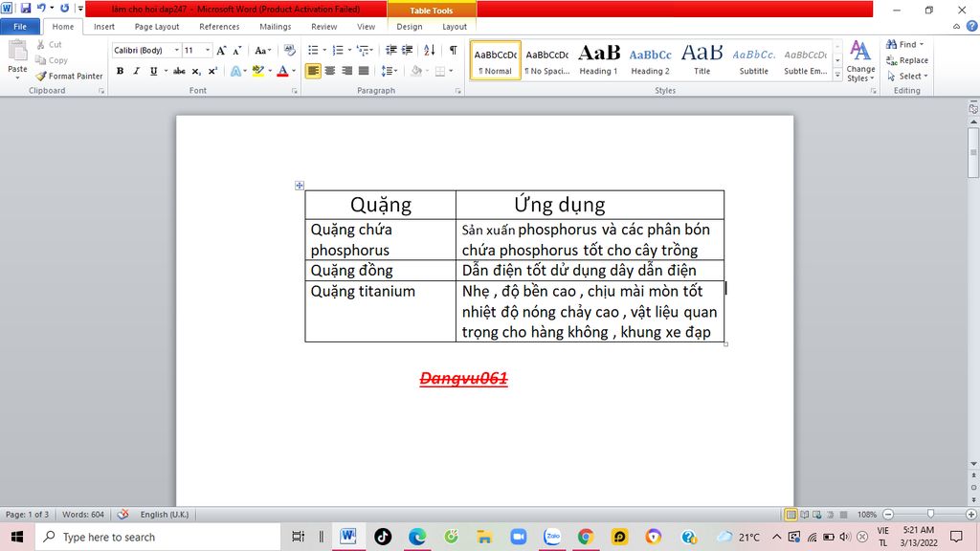Click the Windows search box
This screenshot has width=980, height=551.
click(158, 537)
